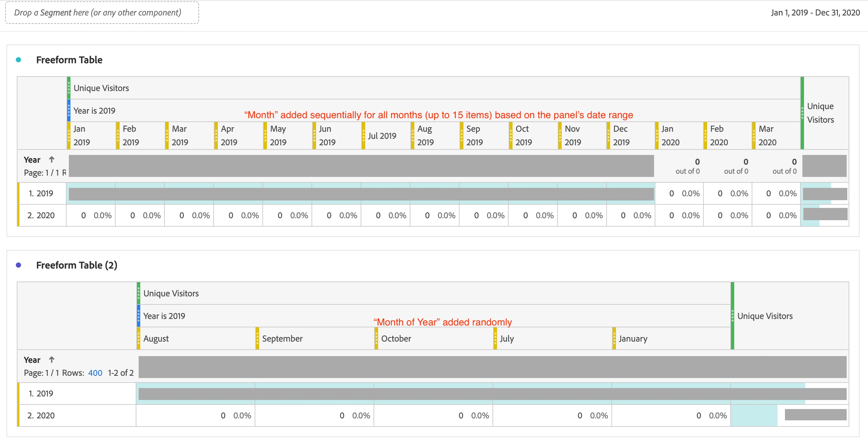Image resolution: width=868 pixels, height=441 pixels.
Task: Click the purple dot beside Freeform Table (2)
Action: click(x=18, y=265)
